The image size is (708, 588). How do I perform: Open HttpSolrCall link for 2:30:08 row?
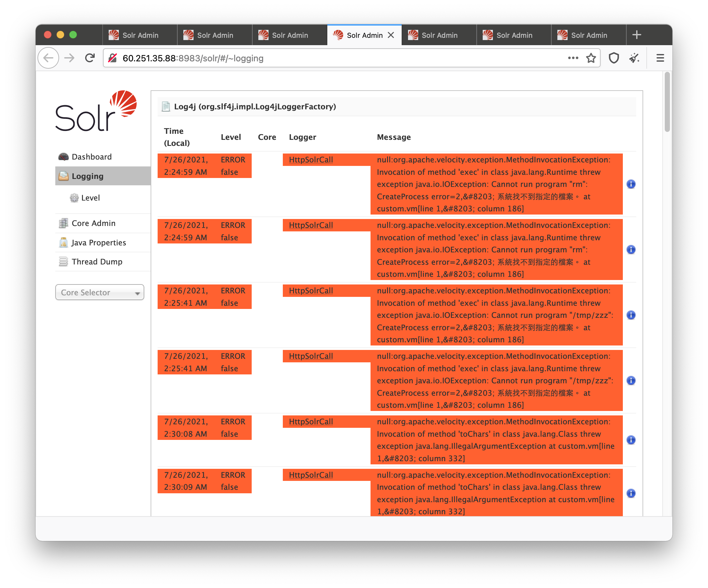[x=310, y=421]
